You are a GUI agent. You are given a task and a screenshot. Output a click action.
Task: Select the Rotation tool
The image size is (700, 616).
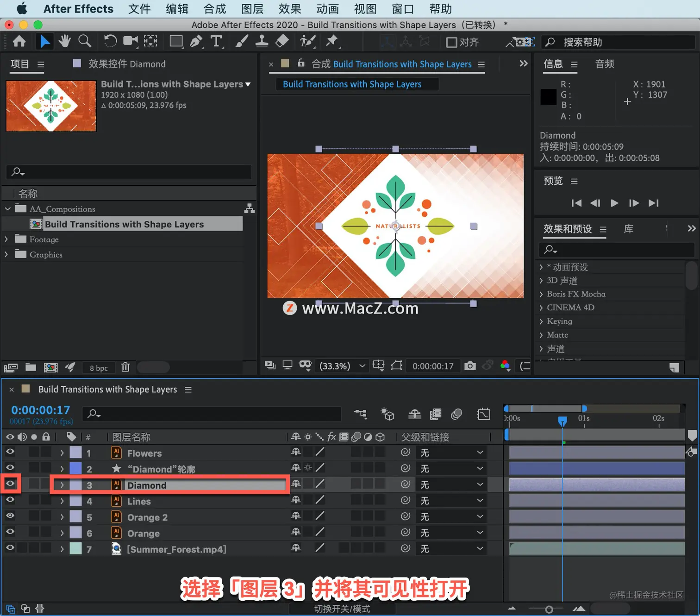pos(110,41)
